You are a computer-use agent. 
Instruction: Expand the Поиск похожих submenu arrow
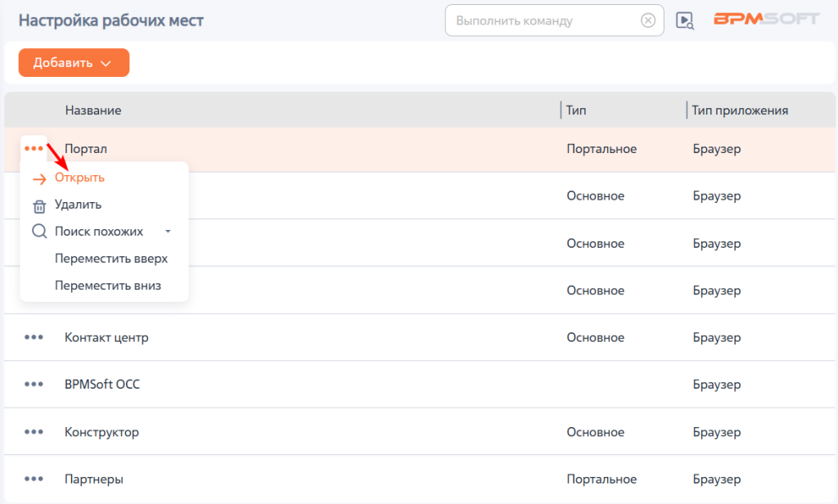[168, 232]
